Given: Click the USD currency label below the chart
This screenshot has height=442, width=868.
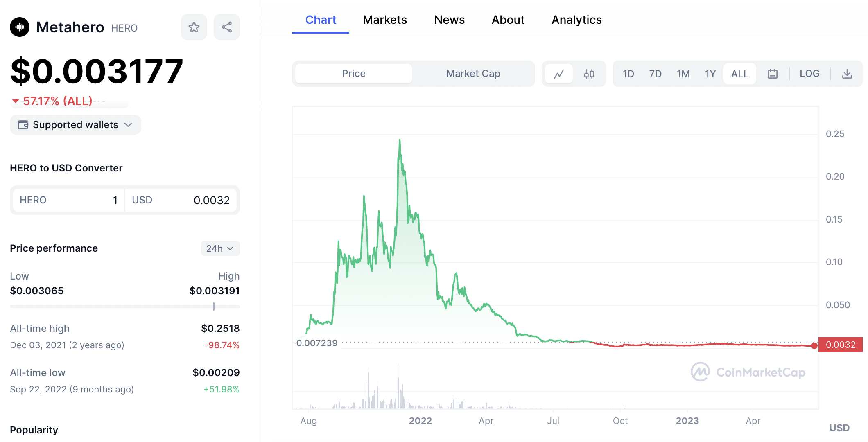Looking at the screenshot, I should tap(839, 428).
